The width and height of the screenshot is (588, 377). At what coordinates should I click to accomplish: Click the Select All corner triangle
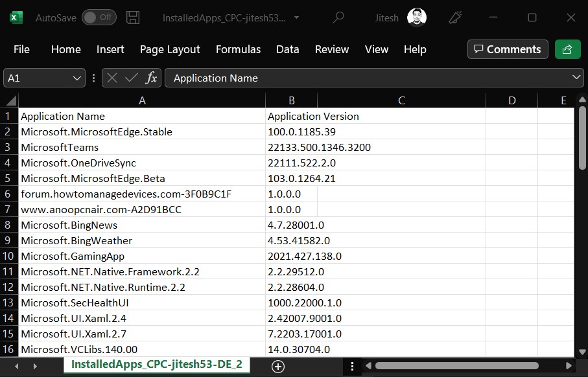[x=10, y=100]
